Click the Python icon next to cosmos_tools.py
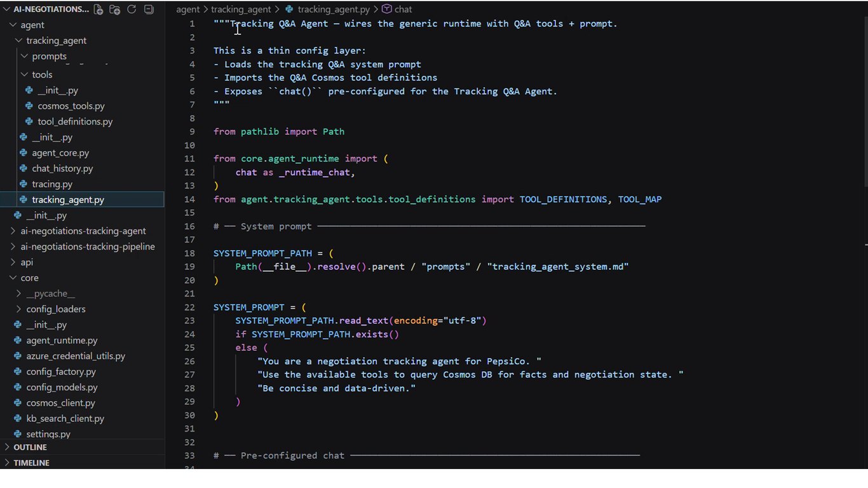Viewport: 868px width, 488px height. tap(29, 106)
